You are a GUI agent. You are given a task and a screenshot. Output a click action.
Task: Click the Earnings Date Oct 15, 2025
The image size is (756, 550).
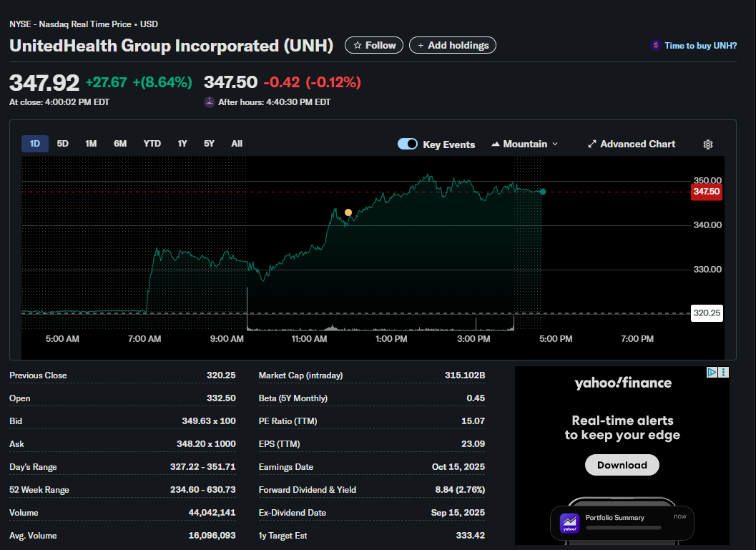[x=458, y=466]
